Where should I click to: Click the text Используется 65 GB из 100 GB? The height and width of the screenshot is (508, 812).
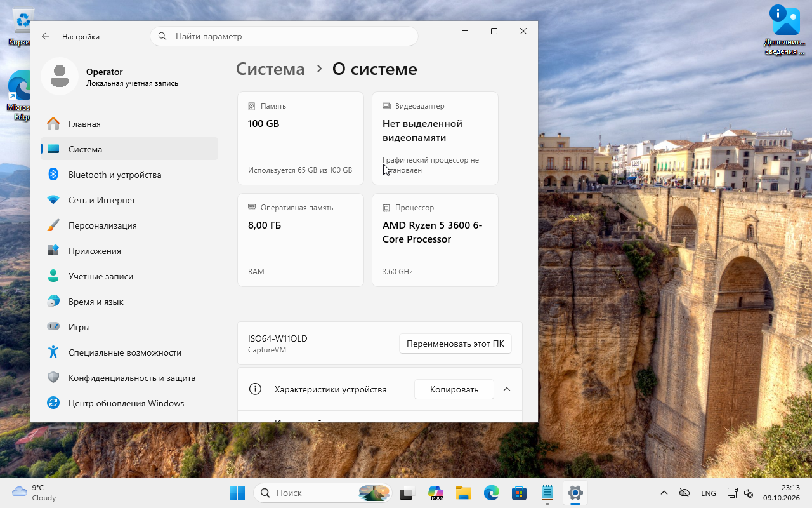coord(300,170)
